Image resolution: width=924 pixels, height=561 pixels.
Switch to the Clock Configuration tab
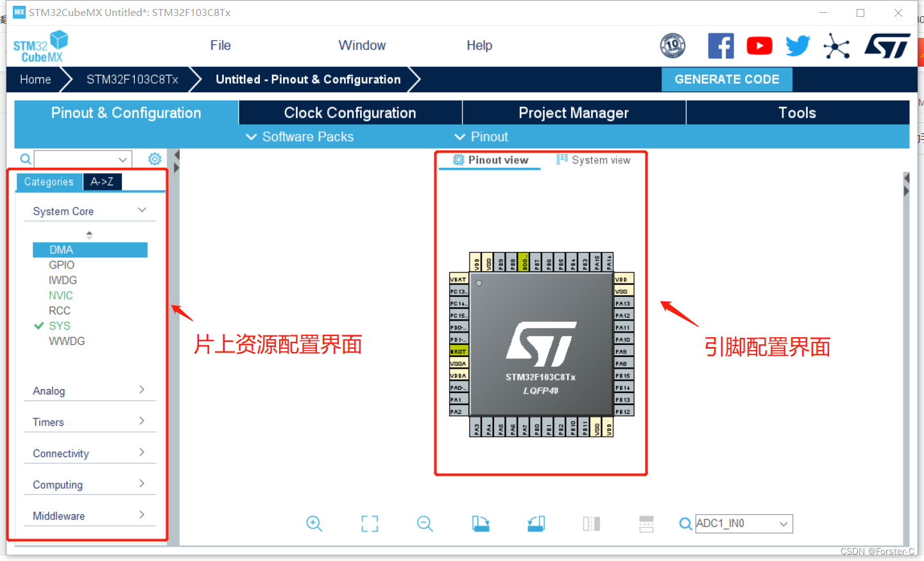click(x=350, y=112)
